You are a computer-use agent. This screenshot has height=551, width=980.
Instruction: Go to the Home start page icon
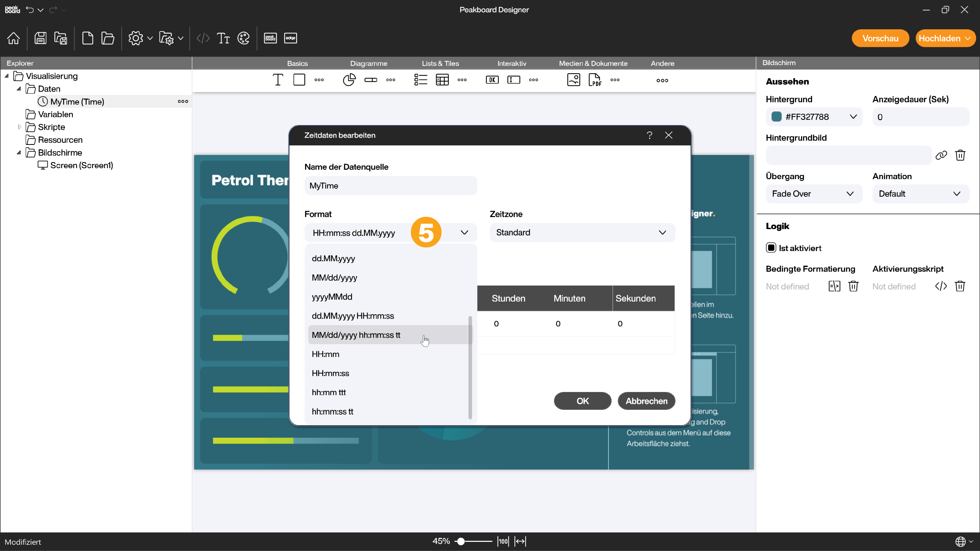(x=13, y=39)
